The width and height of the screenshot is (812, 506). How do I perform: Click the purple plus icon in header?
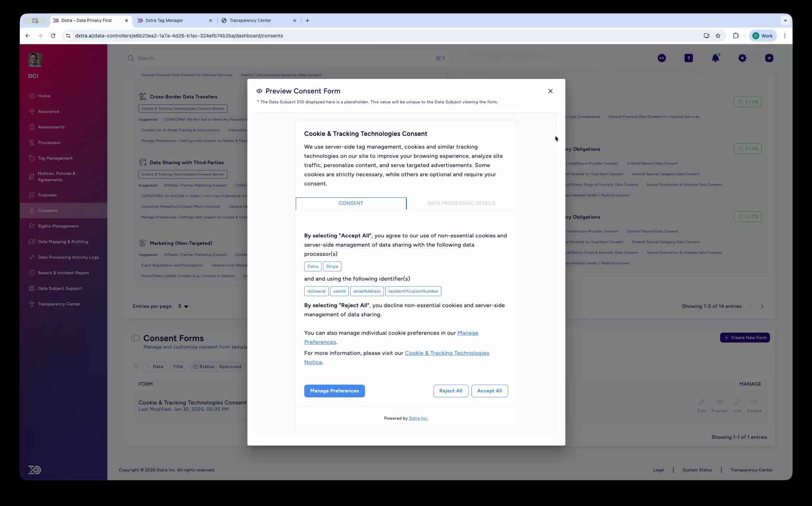point(769,58)
